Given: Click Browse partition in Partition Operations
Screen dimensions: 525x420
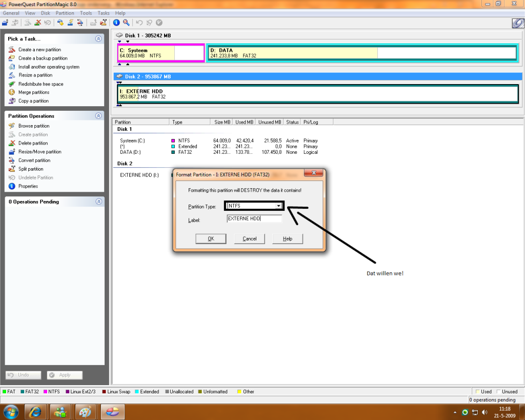Looking at the screenshot, I should click(34, 126).
